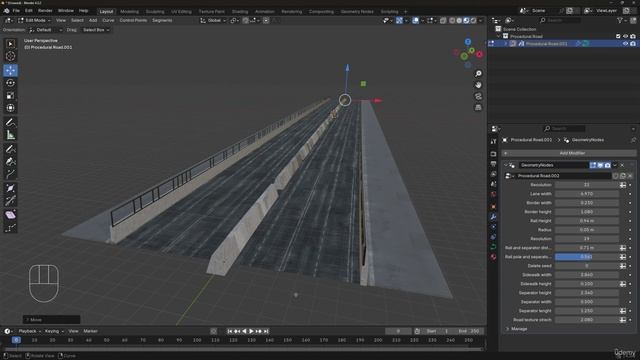Open the Control Points menu
The height and width of the screenshot is (360, 640).
tap(133, 20)
